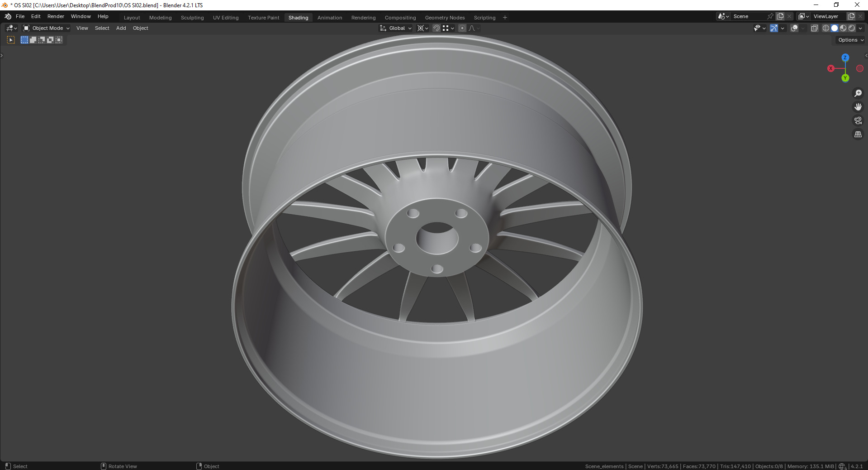
Task: Click the blue Z axis on gizmo
Action: (x=845, y=58)
